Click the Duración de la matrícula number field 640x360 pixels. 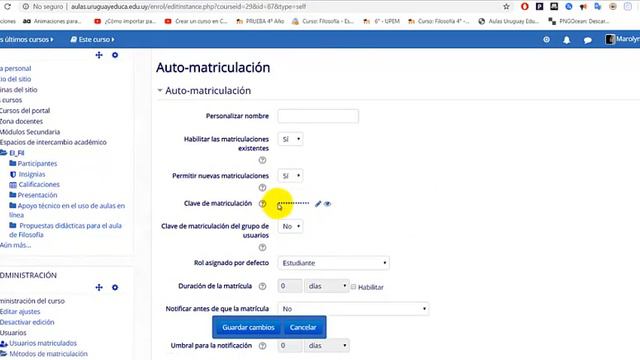tap(290, 286)
